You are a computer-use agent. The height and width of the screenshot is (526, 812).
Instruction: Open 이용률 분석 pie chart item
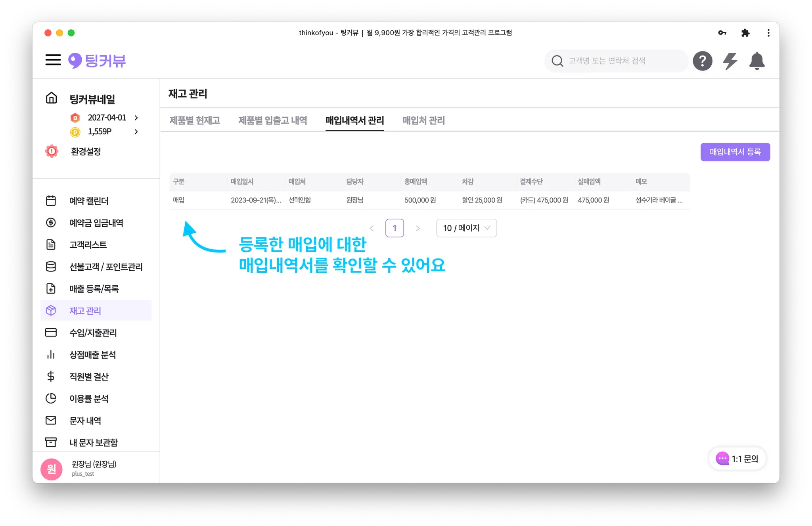89,398
